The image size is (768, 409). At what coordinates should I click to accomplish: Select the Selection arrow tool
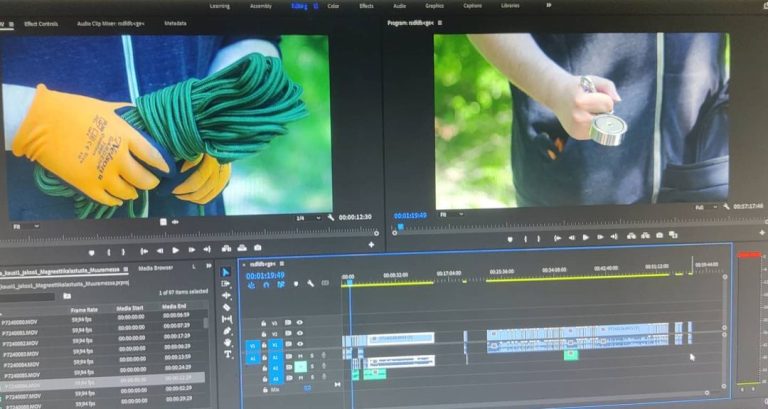pos(226,273)
